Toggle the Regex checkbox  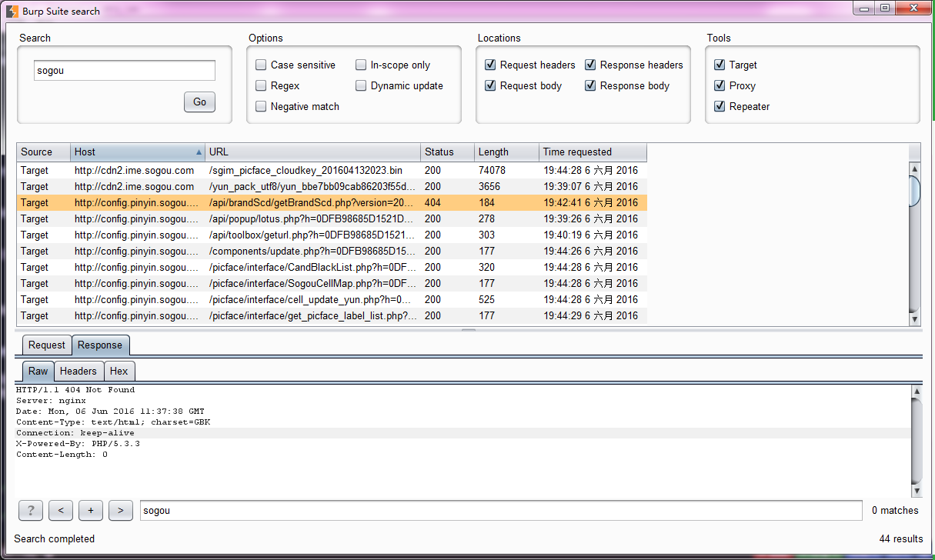(x=262, y=86)
